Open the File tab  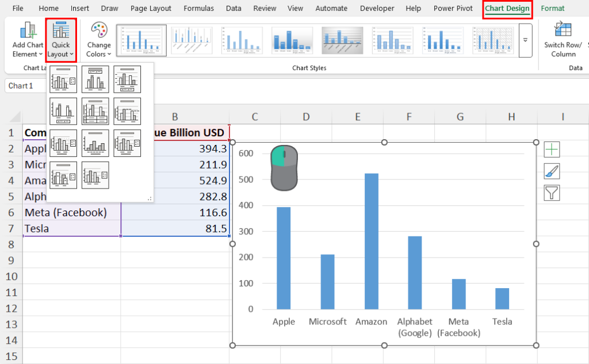pyautogui.click(x=18, y=8)
